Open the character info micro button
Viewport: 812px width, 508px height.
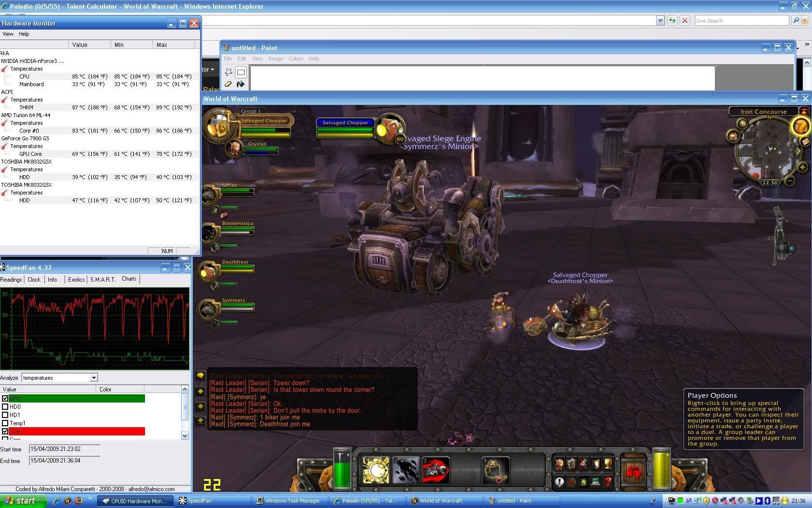point(559,463)
